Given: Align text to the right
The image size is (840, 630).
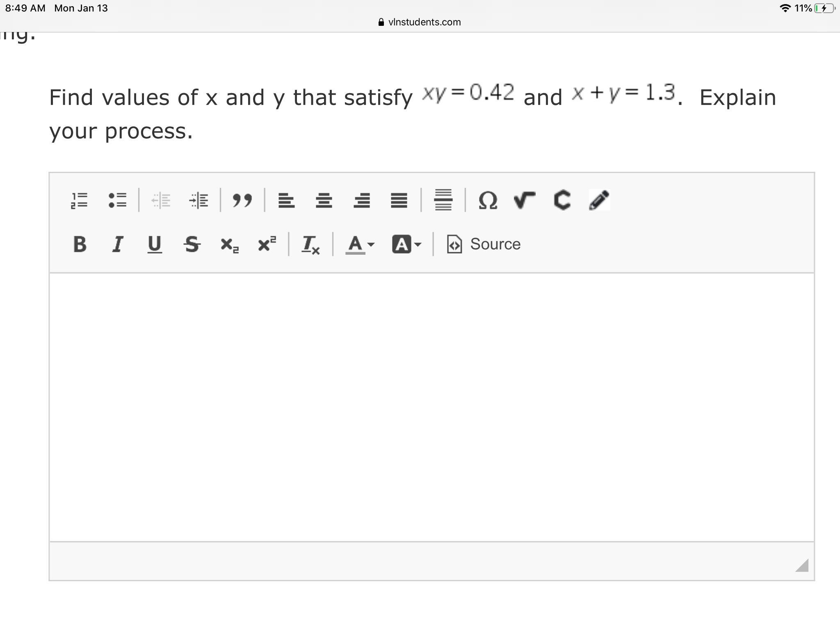Looking at the screenshot, I should [361, 201].
